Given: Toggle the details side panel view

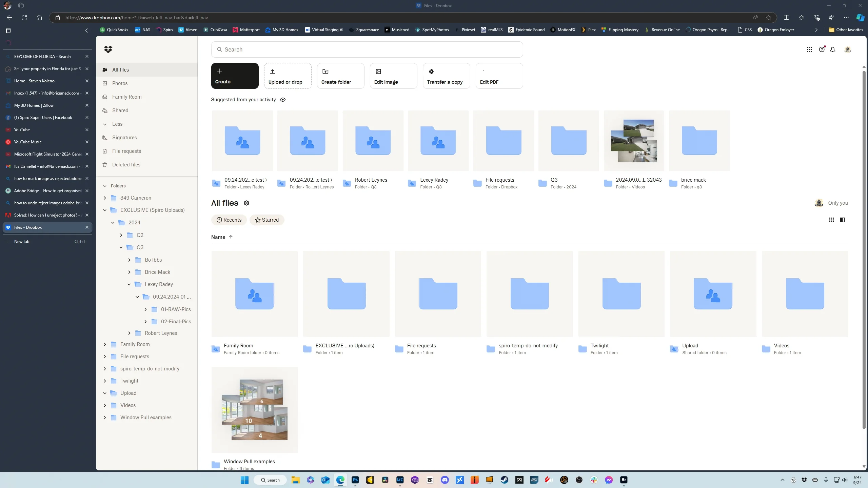Looking at the screenshot, I should tap(842, 220).
